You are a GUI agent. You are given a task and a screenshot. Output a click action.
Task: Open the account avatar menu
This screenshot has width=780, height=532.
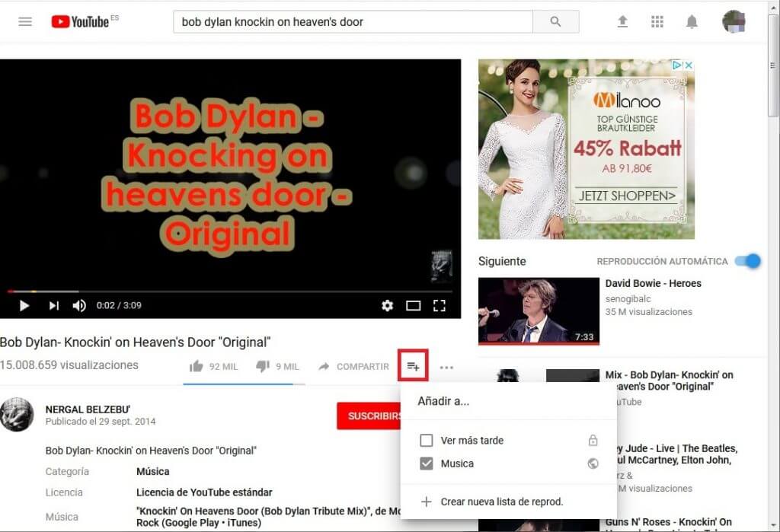pyautogui.click(x=734, y=21)
